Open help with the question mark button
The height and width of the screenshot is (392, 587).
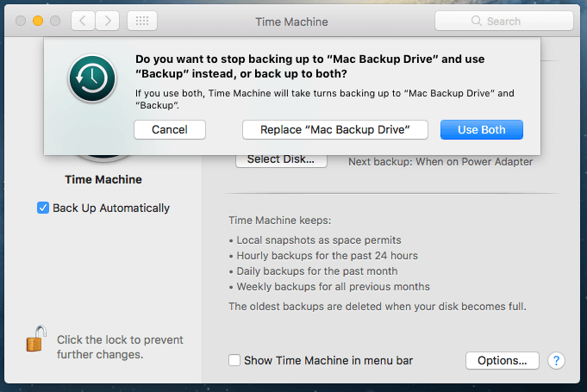click(x=556, y=360)
